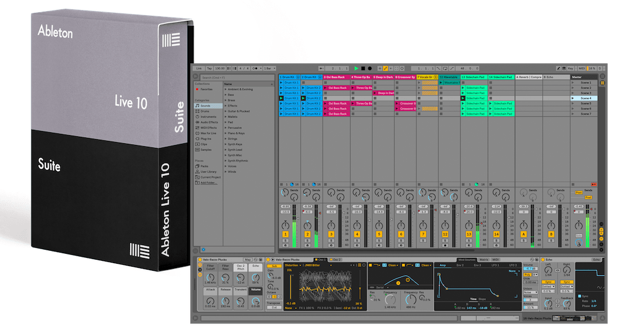Toggle the Link button in the top bar
Viewport: 644px width, 334px height.
click(x=199, y=68)
